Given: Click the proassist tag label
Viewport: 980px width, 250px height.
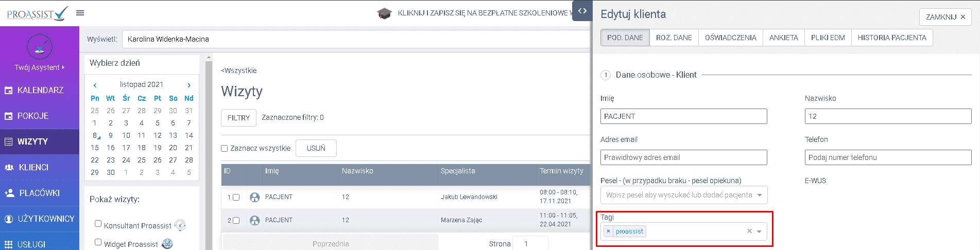Looking at the screenshot, I should (x=629, y=231).
